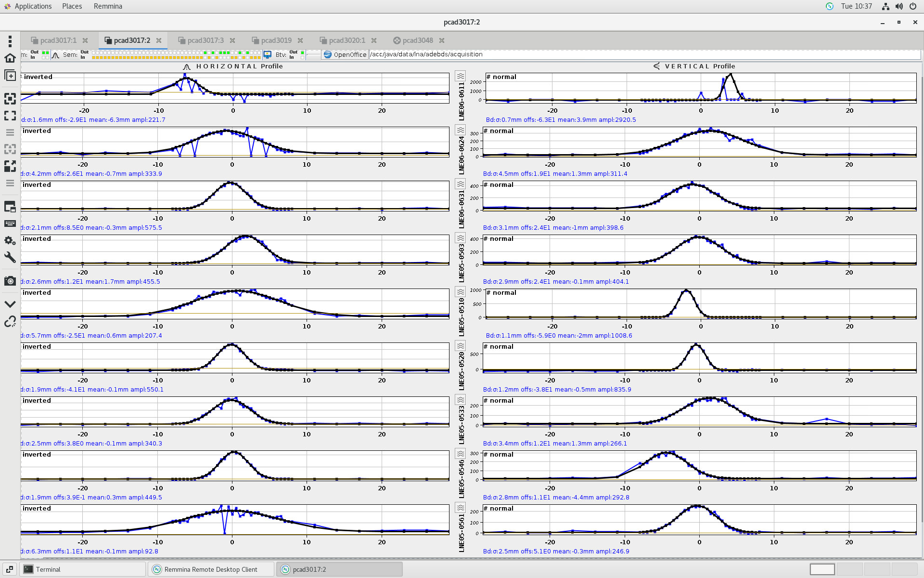Screen dimensions: 924x578
Task: Toggle the first Sem Out checkbox
Action: click(x=94, y=53)
